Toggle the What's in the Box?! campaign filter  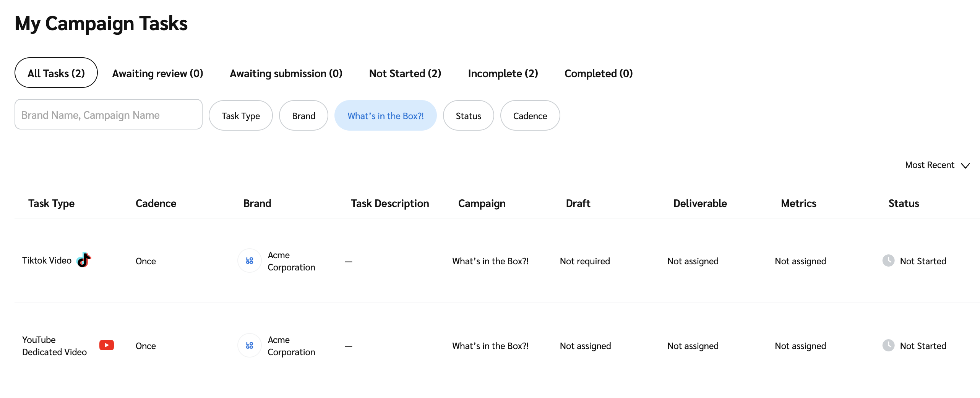tap(385, 116)
